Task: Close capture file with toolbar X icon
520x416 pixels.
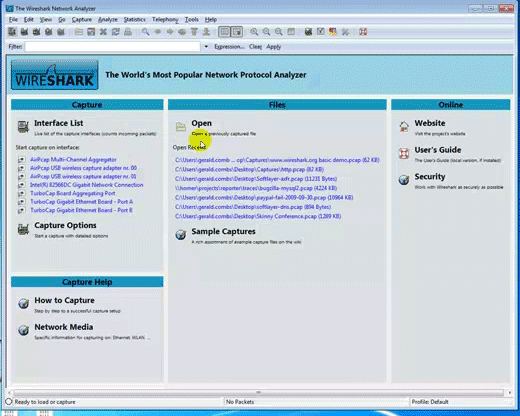Action: [103, 32]
